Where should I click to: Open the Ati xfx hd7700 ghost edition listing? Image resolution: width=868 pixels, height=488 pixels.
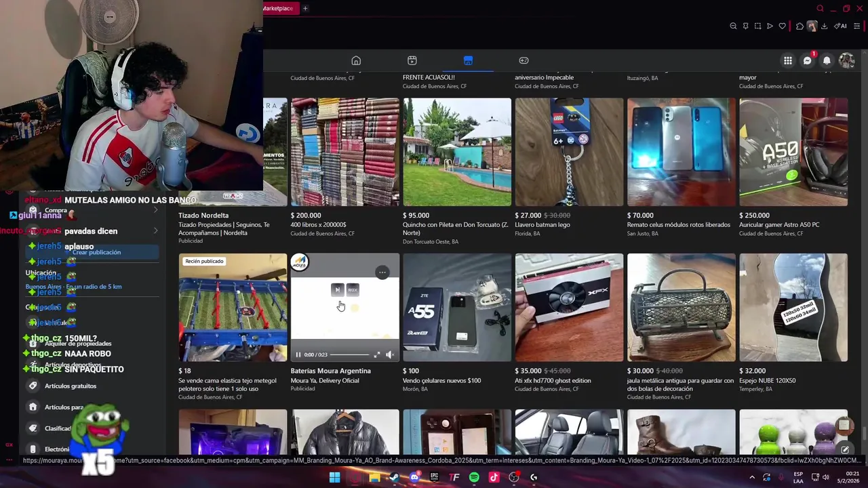(x=569, y=308)
